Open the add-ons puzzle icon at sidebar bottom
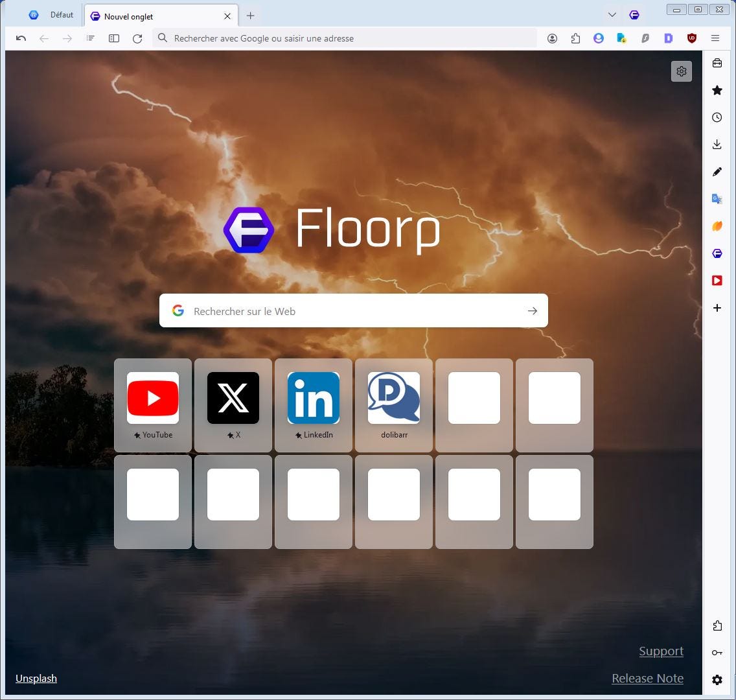 tap(717, 626)
